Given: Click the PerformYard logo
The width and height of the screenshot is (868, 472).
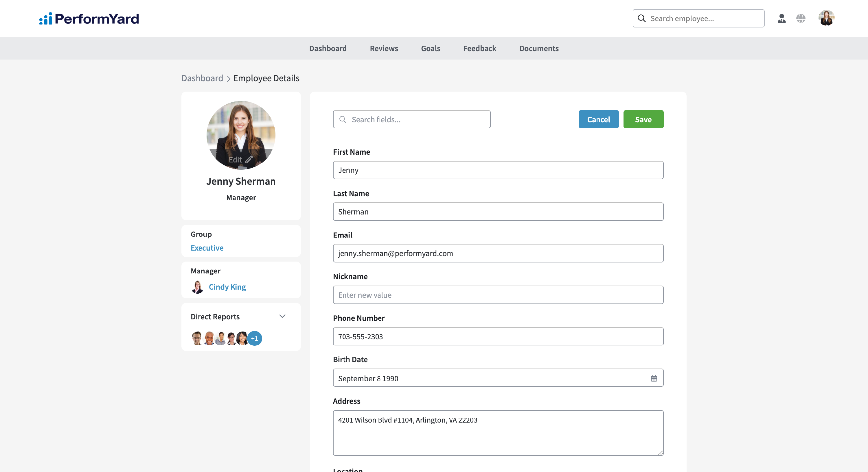Looking at the screenshot, I should coord(89,18).
